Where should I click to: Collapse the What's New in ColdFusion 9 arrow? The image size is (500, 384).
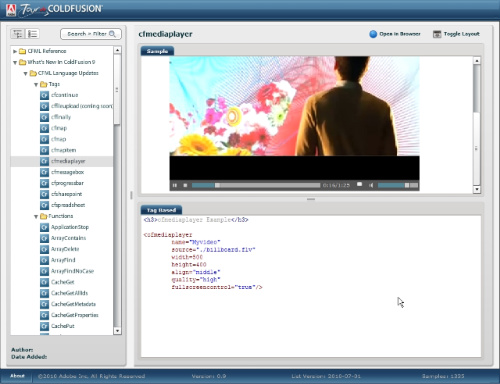[15, 62]
